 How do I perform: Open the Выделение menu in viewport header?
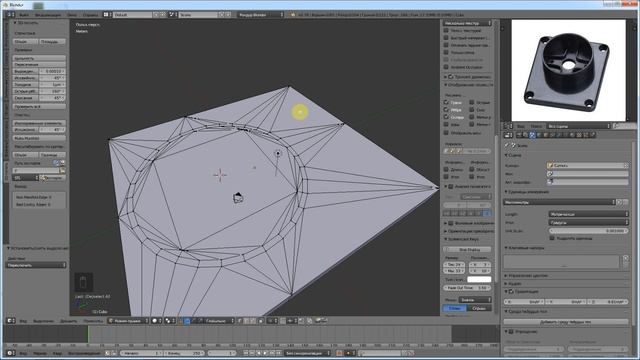coord(43,321)
